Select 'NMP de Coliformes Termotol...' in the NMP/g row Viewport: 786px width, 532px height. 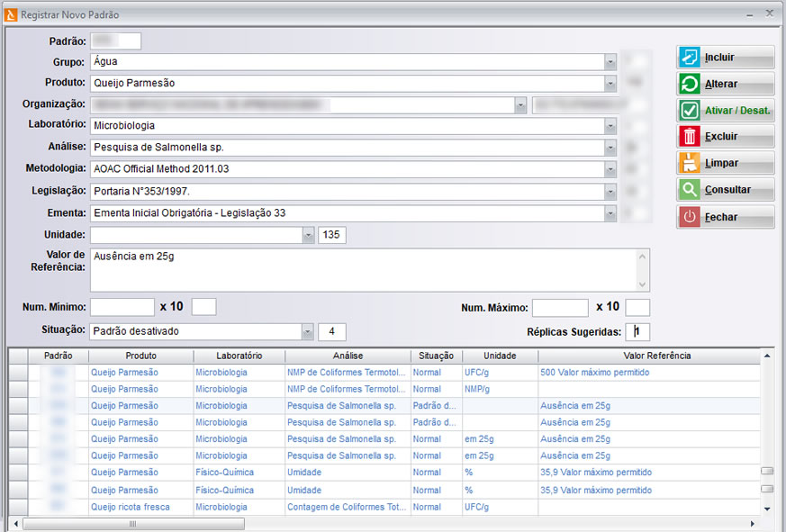(x=347, y=389)
